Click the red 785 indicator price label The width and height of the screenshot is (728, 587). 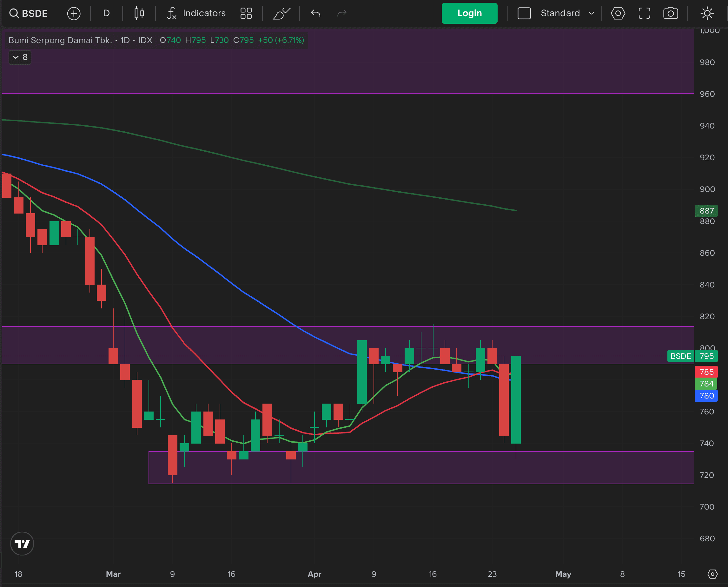(706, 372)
